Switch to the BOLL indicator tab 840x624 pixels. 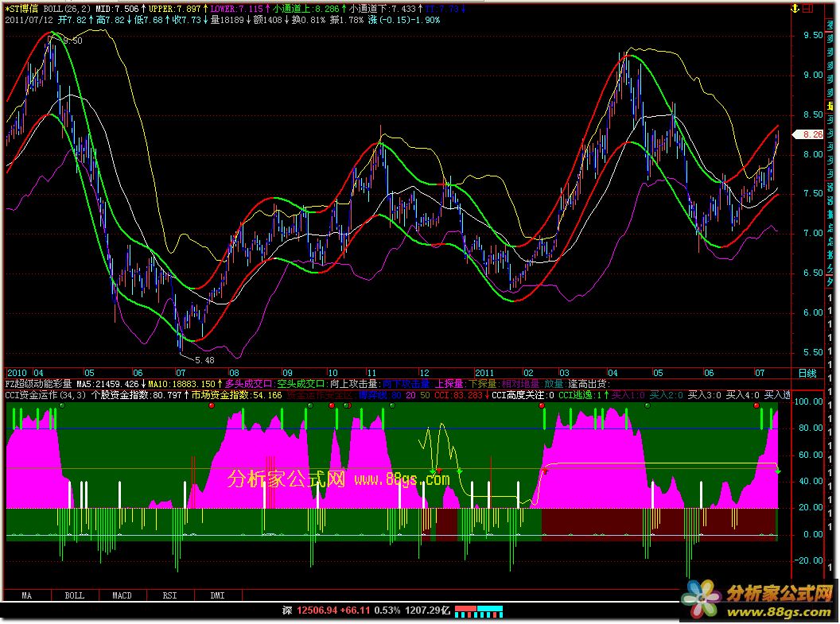coord(75,595)
